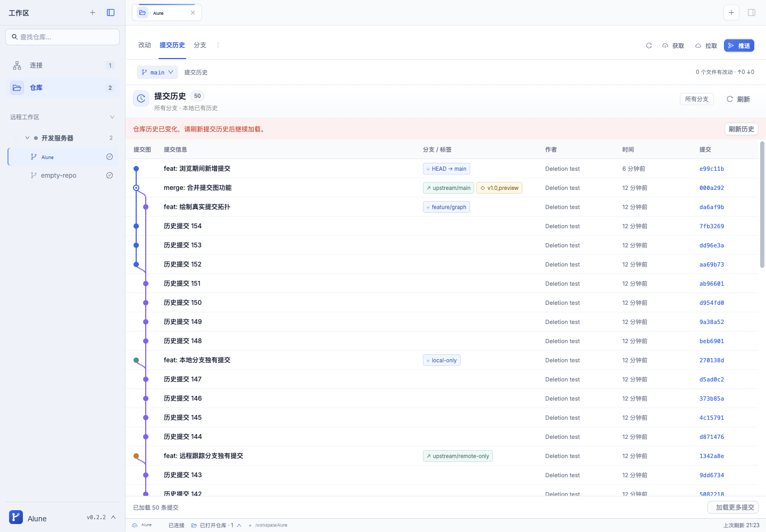Click the drag handle beside 开发服务器
The image size is (766, 532).
[x=17, y=138]
